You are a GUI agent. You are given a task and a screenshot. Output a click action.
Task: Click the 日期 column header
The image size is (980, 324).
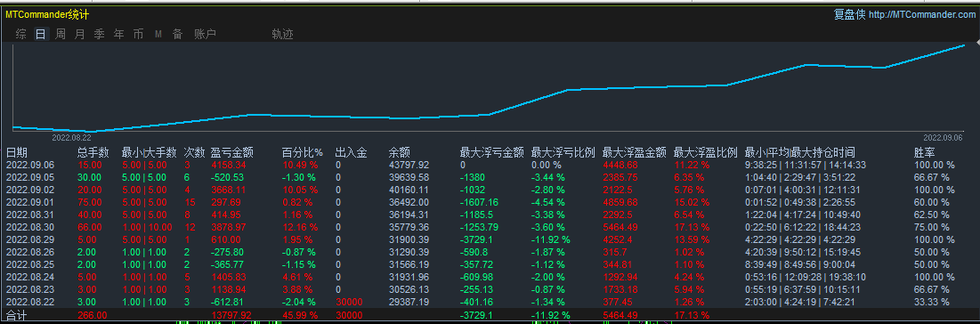point(17,152)
